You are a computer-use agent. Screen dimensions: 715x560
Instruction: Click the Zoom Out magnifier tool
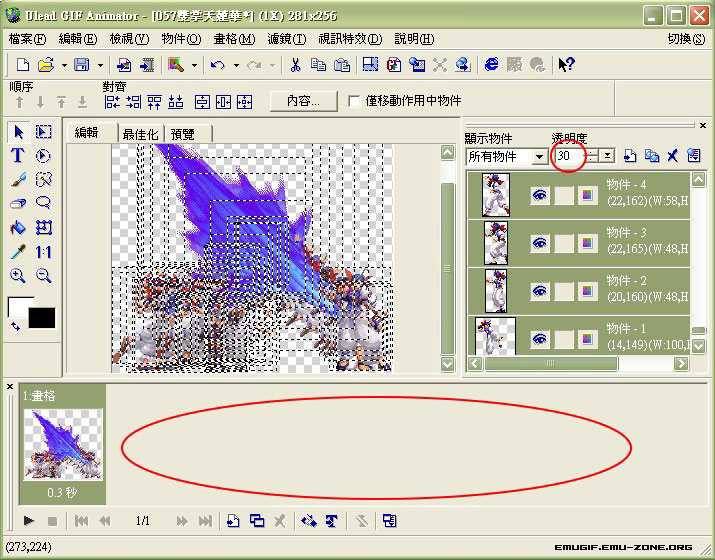(43, 275)
